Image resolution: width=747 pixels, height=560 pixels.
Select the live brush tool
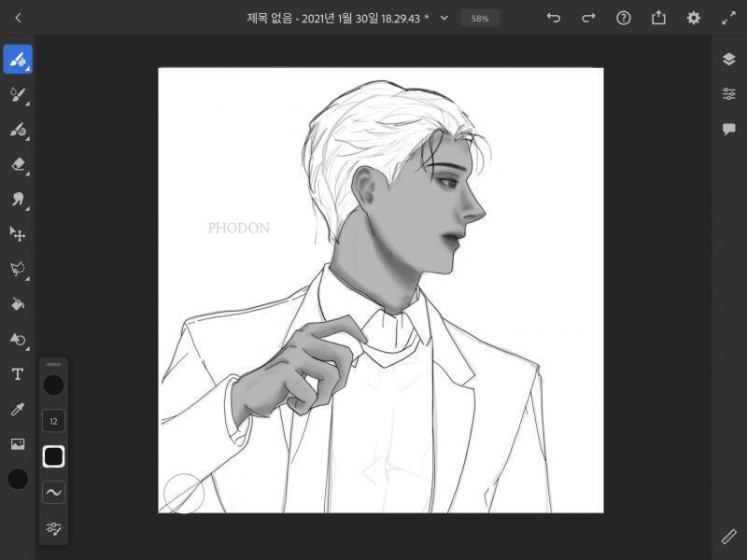point(18,95)
